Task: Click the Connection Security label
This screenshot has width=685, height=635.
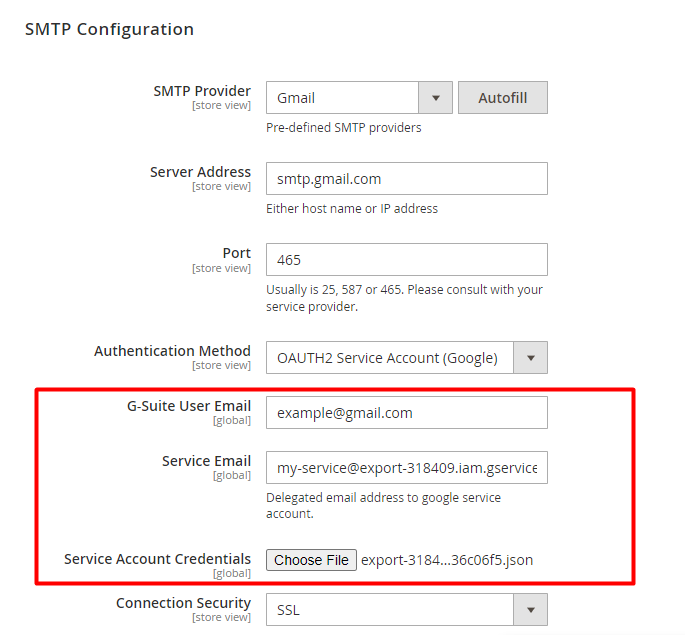Action: point(183,603)
